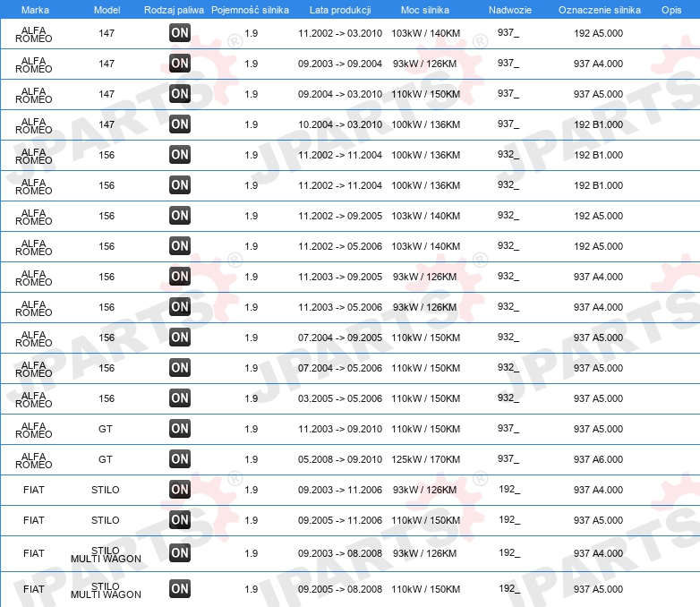Click the Moc silnika column header
The image size is (700, 607).
(x=425, y=10)
